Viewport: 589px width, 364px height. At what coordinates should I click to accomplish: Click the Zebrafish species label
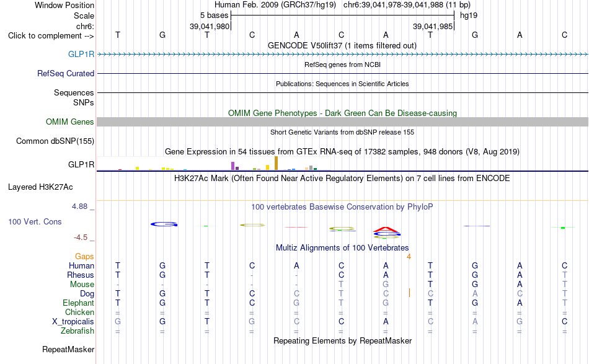click(77, 331)
